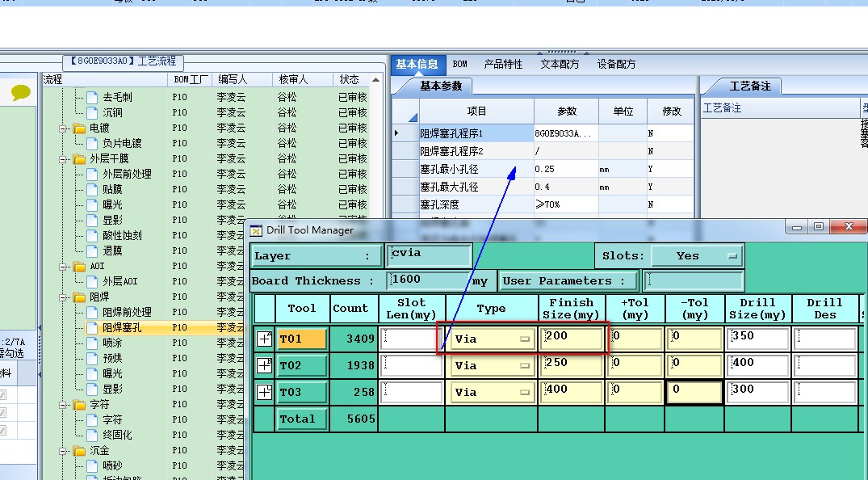Click the plus icon for tool T03

(x=265, y=392)
